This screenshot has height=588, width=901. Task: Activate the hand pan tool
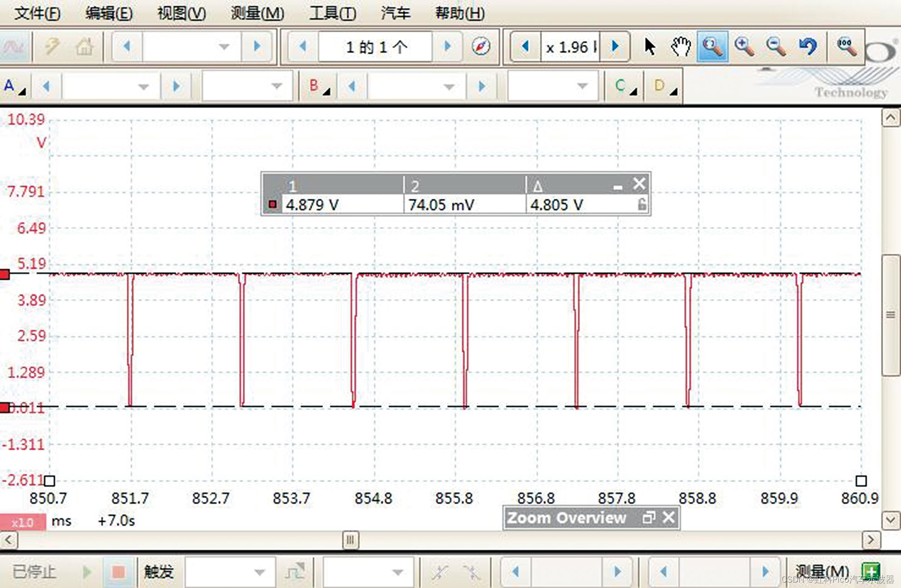point(680,46)
